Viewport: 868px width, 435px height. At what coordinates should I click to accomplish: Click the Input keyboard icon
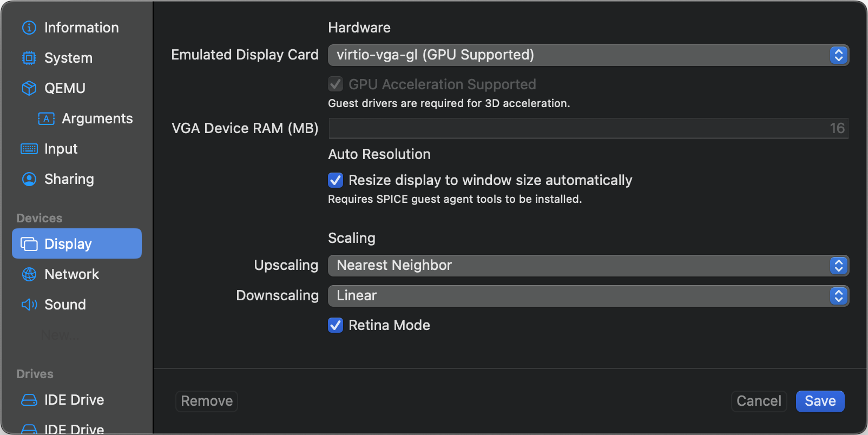point(29,149)
